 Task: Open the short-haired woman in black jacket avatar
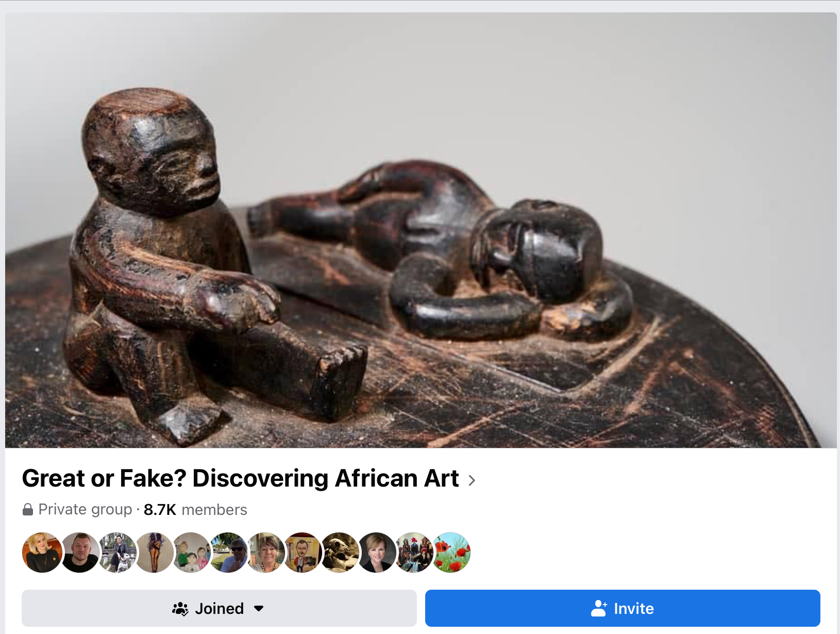[x=377, y=553]
